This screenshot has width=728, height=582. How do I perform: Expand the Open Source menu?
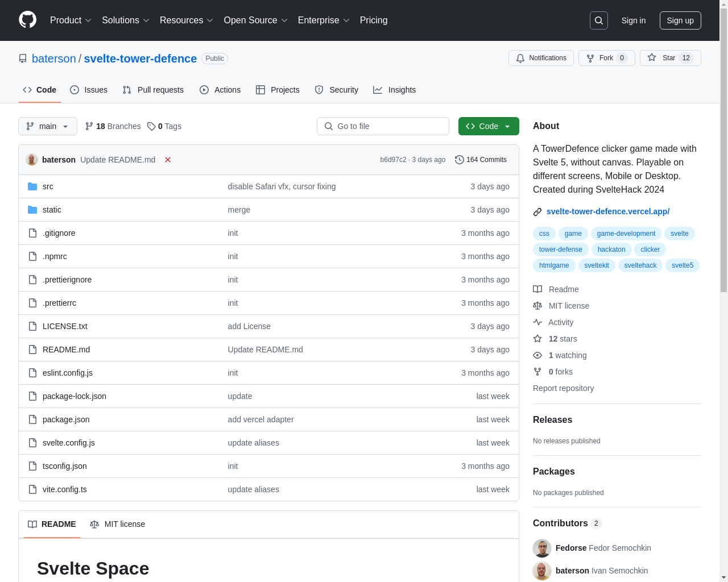point(256,20)
